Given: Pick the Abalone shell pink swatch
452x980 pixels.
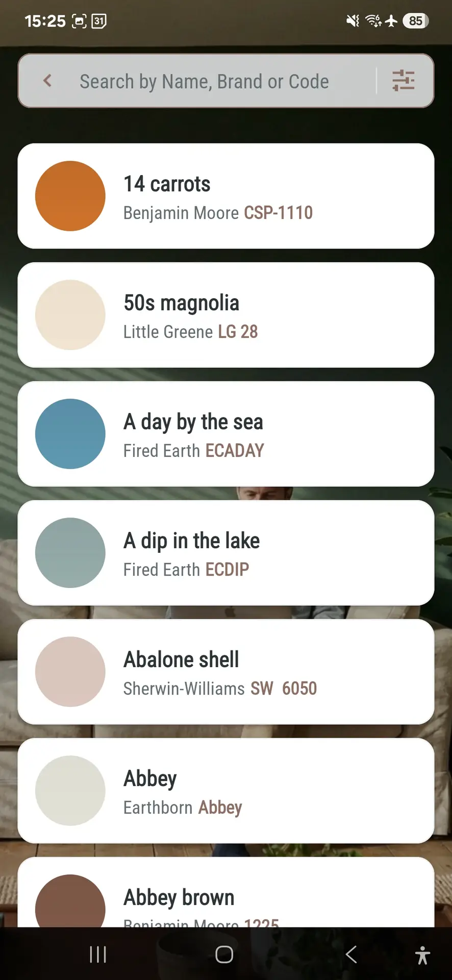Looking at the screenshot, I should click(70, 672).
